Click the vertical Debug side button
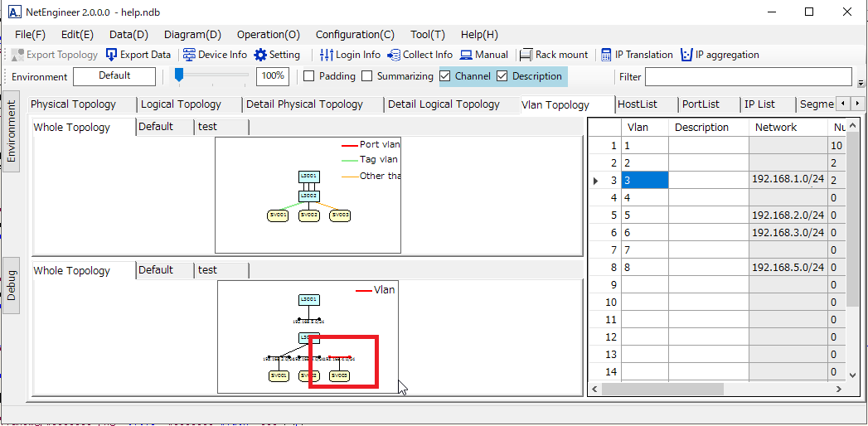The height and width of the screenshot is (426, 868). point(12,285)
